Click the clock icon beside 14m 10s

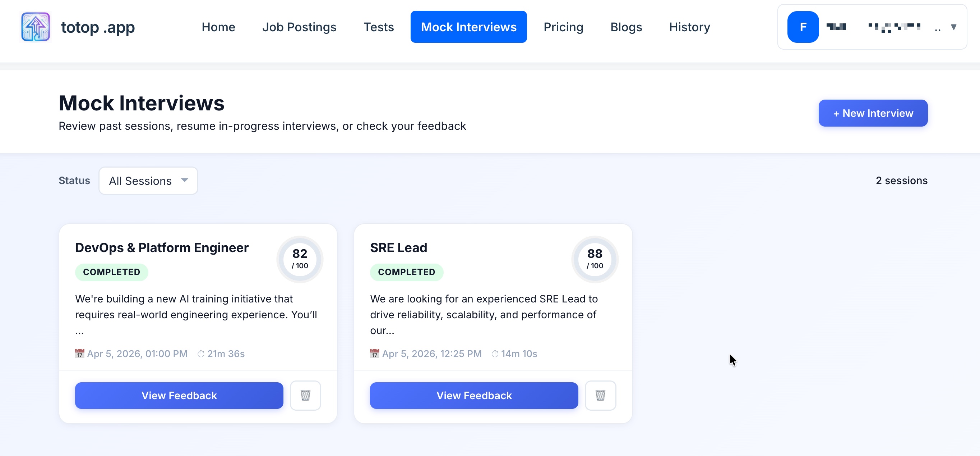tap(495, 354)
